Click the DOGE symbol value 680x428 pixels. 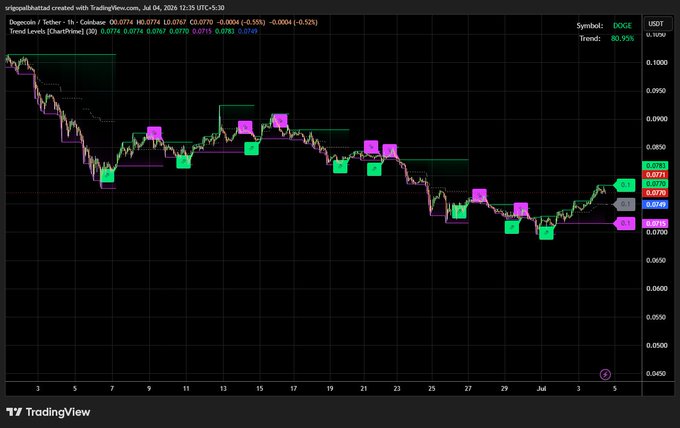622,26
